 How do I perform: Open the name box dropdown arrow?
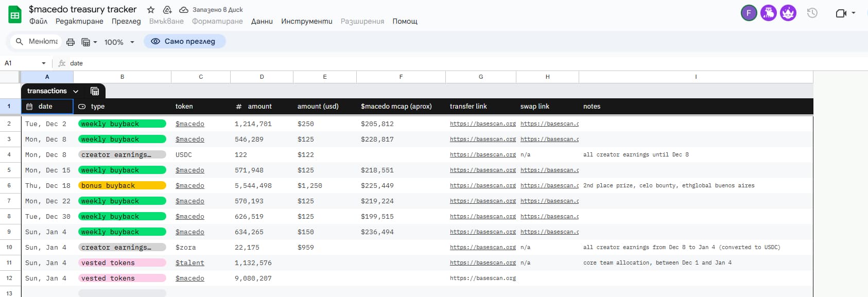[x=43, y=63]
